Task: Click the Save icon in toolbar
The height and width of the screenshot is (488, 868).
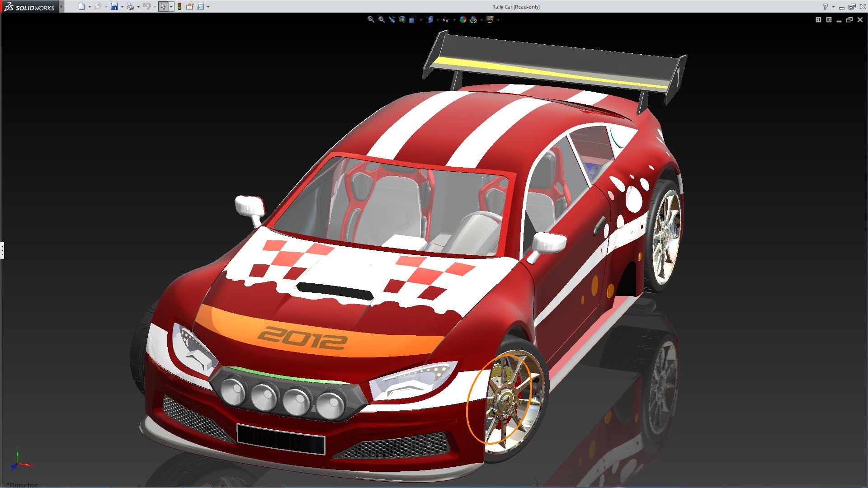Action: [114, 6]
